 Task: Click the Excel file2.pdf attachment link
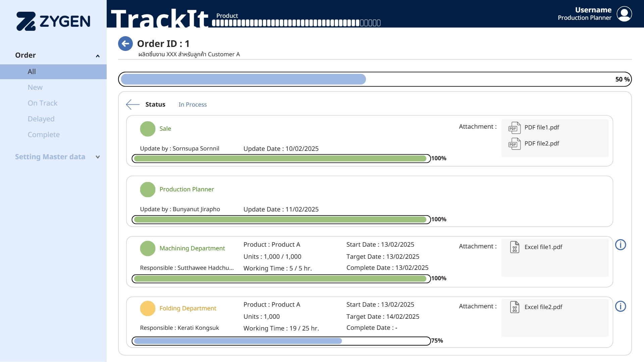click(x=543, y=307)
